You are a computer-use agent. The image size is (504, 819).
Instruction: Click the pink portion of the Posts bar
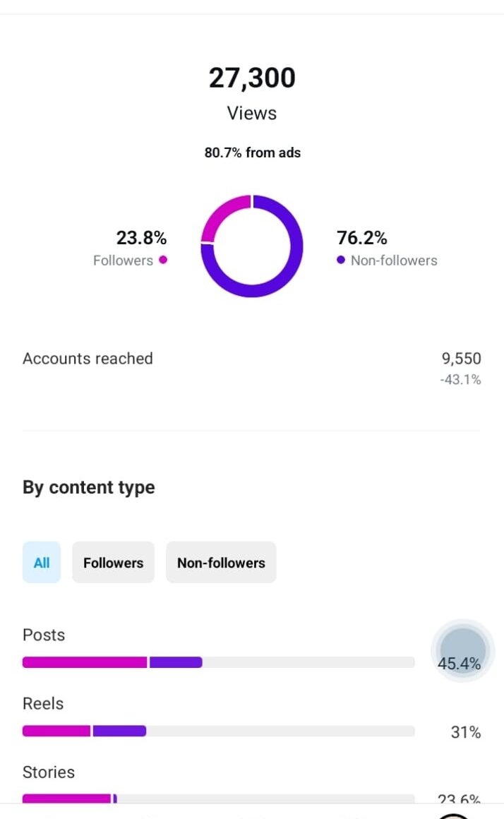(x=85, y=662)
